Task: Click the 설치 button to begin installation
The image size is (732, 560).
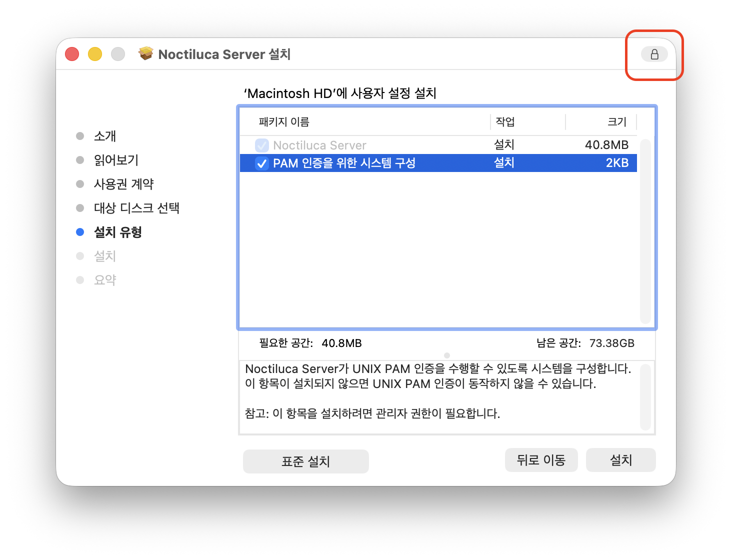Action: tap(620, 459)
